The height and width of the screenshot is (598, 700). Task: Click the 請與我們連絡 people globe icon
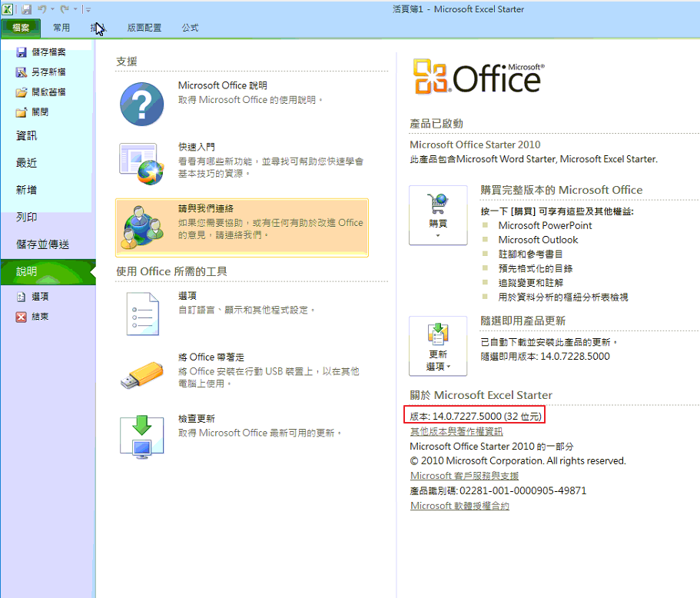click(143, 227)
